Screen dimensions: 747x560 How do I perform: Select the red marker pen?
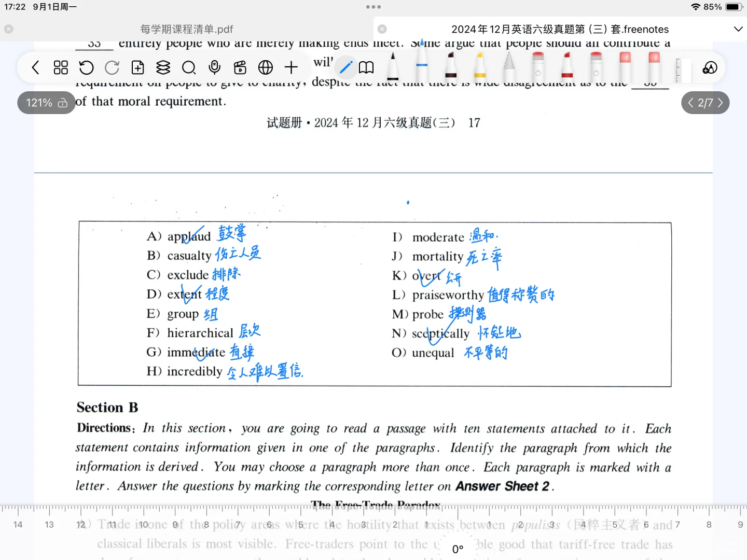(567, 66)
